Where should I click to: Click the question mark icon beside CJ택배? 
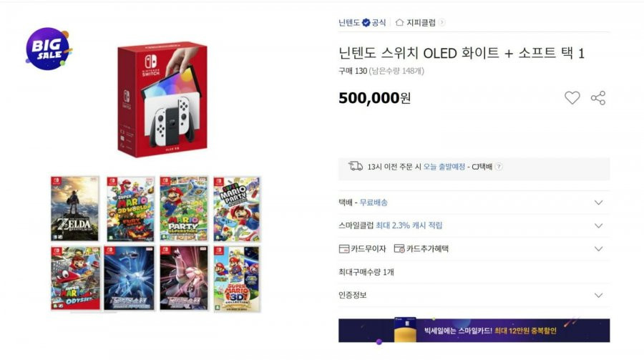coord(499,167)
